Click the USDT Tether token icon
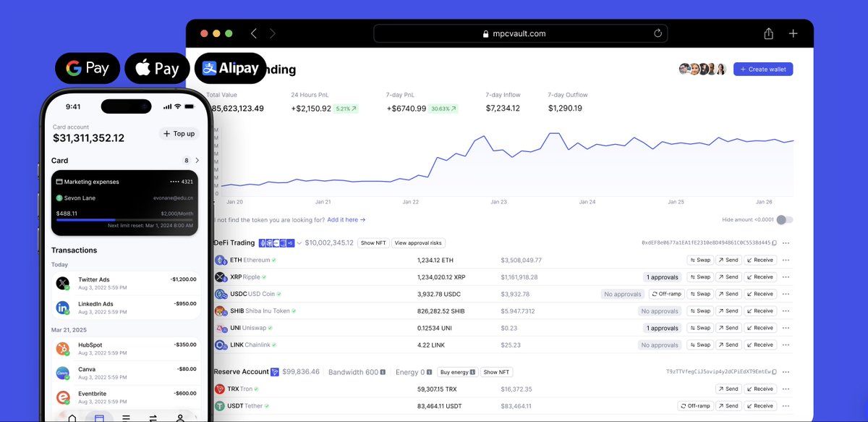 [x=220, y=406]
